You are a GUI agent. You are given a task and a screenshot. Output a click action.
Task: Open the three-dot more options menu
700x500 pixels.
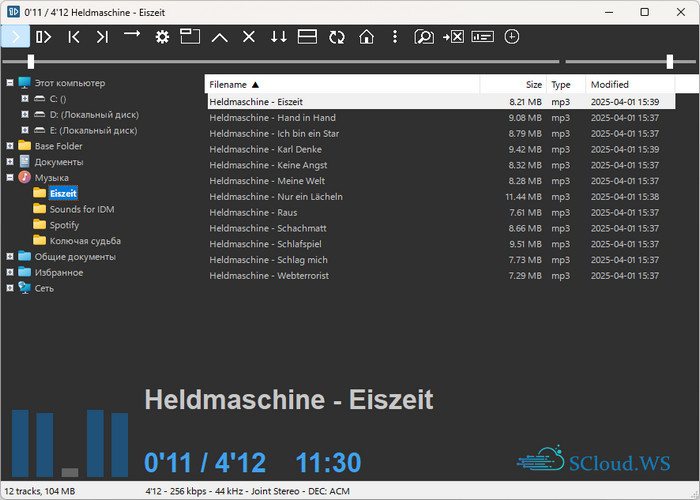[395, 37]
